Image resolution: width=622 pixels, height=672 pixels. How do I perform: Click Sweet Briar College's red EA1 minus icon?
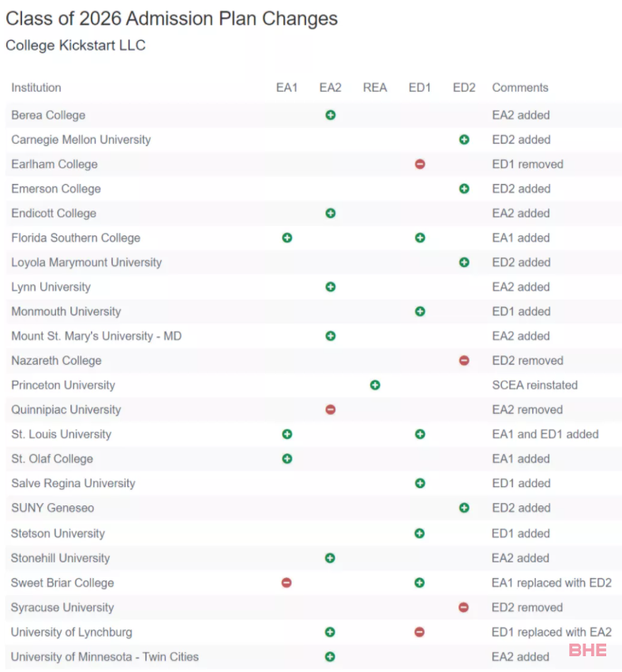click(287, 583)
